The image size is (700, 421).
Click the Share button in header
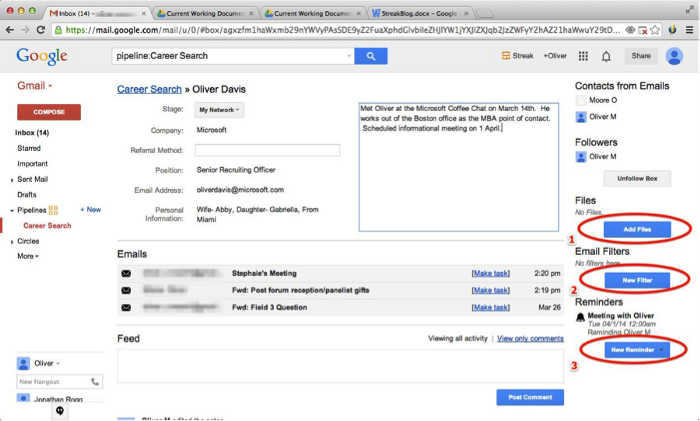[x=641, y=56]
